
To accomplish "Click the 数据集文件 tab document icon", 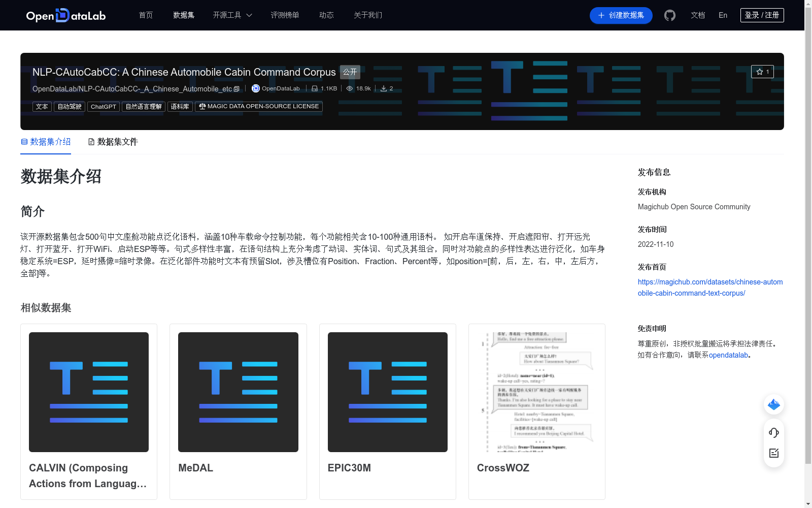I will point(91,142).
